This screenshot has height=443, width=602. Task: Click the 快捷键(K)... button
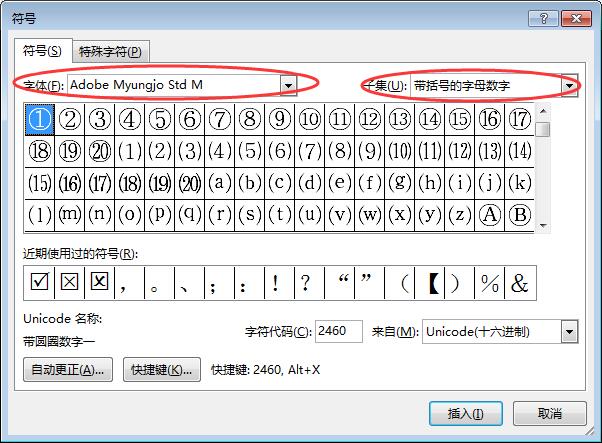[162, 370]
